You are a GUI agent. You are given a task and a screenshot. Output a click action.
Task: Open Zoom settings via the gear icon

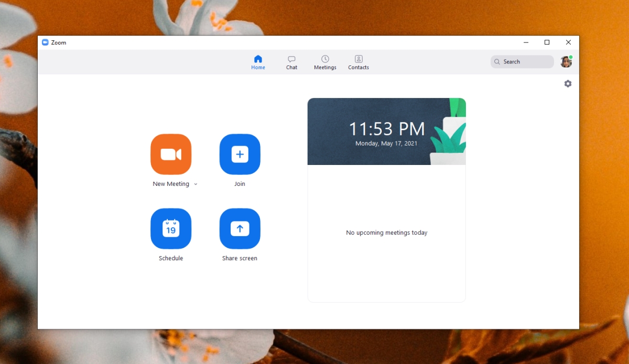(568, 83)
